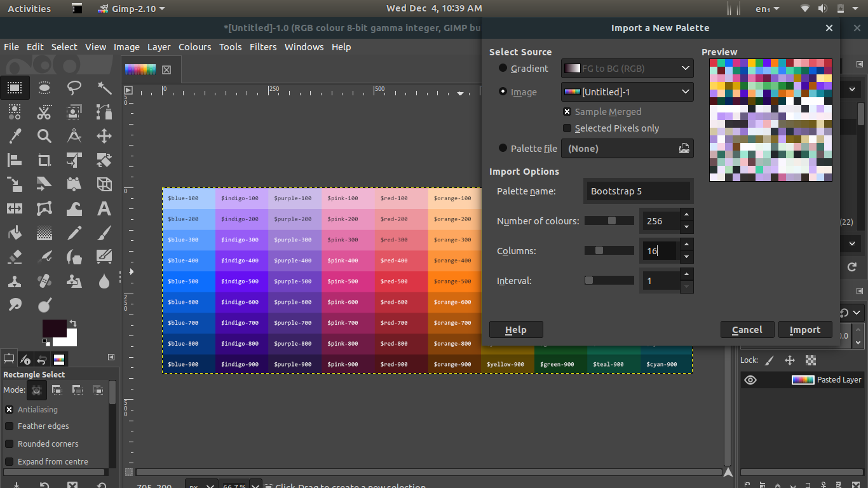Click the Palette name input field
Image resolution: width=868 pixels, height=488 pixels.
(x=638, y=191)
